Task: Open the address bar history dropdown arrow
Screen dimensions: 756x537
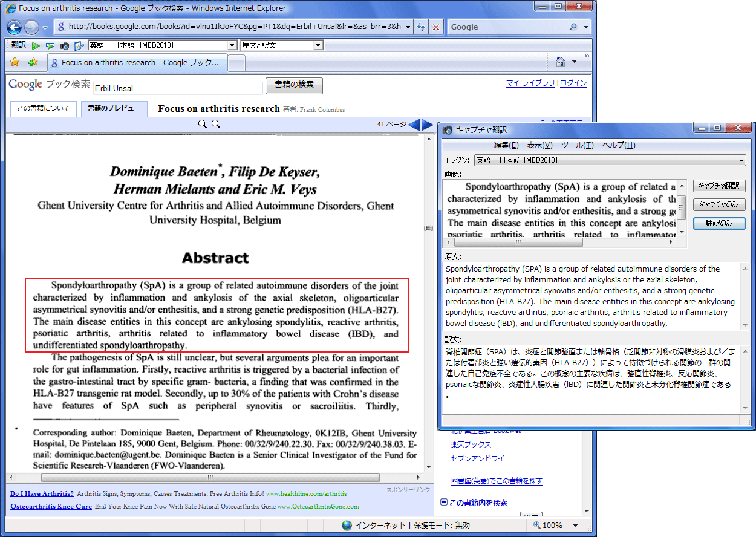Action: [x=408, y=27]
